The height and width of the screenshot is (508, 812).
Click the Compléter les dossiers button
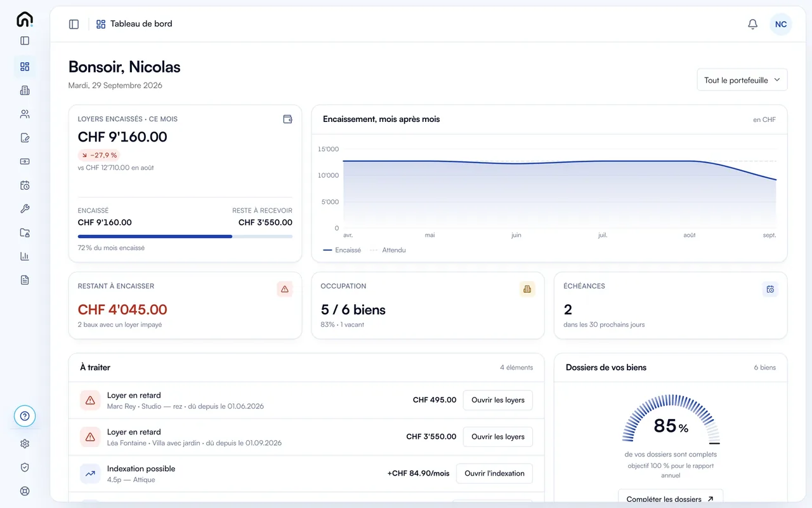click(671, 499)
